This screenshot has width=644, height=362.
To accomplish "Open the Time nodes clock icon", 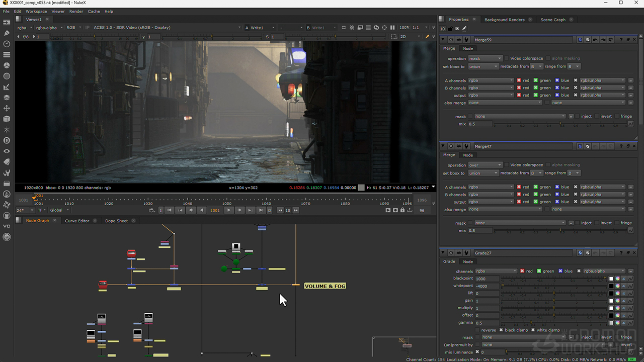I will point(7,44).
